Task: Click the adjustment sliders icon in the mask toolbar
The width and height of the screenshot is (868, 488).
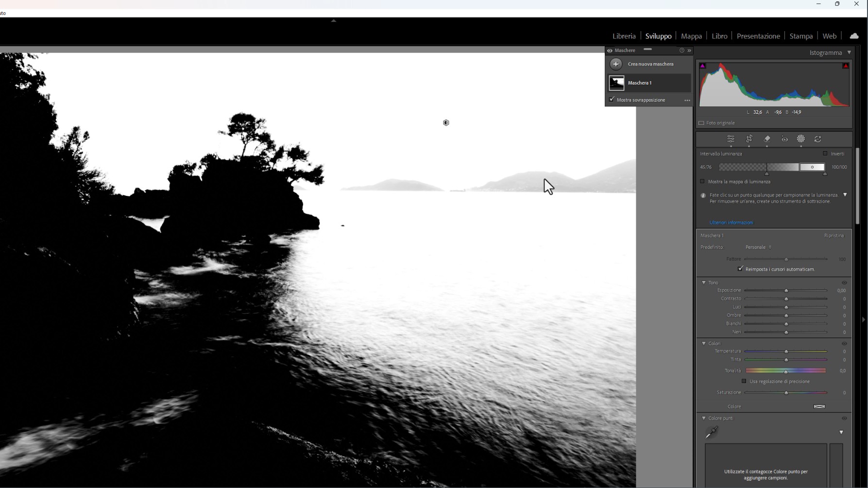Action: pos(731,139)
